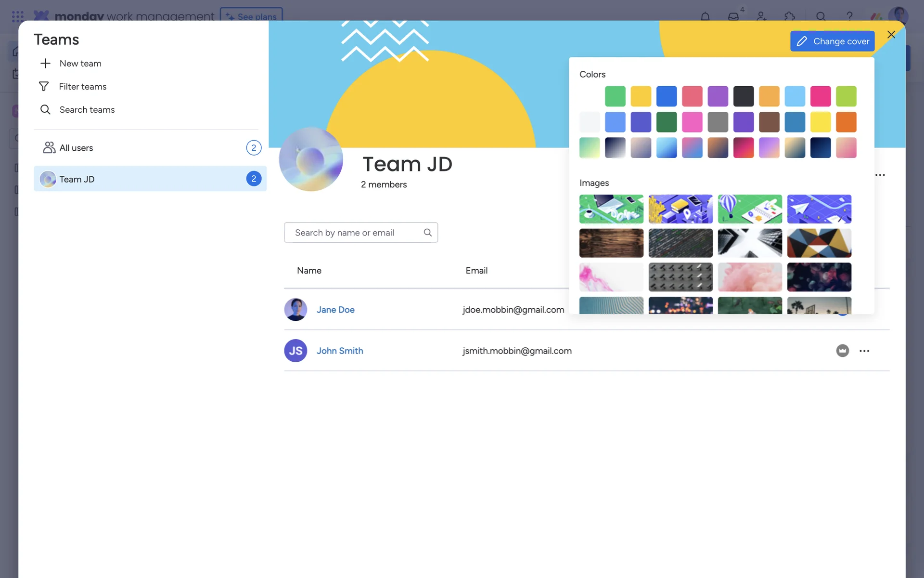Pick the solid green color swatch
924x578 pixels.
coord(615,96)
